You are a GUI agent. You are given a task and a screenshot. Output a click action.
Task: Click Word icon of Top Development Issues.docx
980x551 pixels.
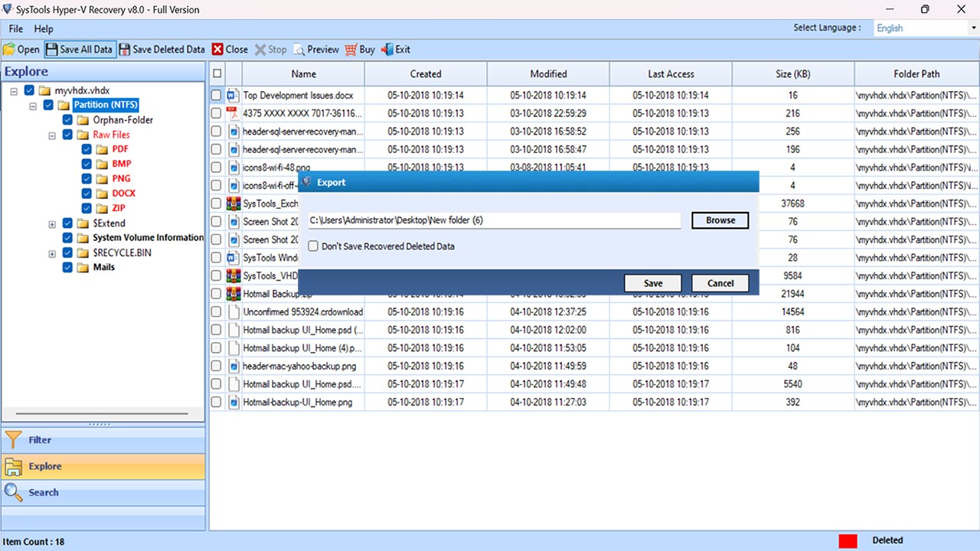pyautogui.click(x=234, y=96)
